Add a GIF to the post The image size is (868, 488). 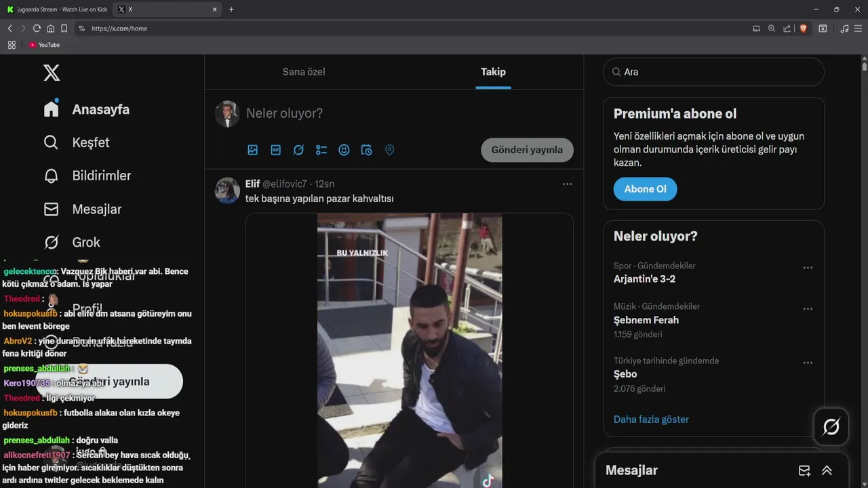tap(276, 150)
